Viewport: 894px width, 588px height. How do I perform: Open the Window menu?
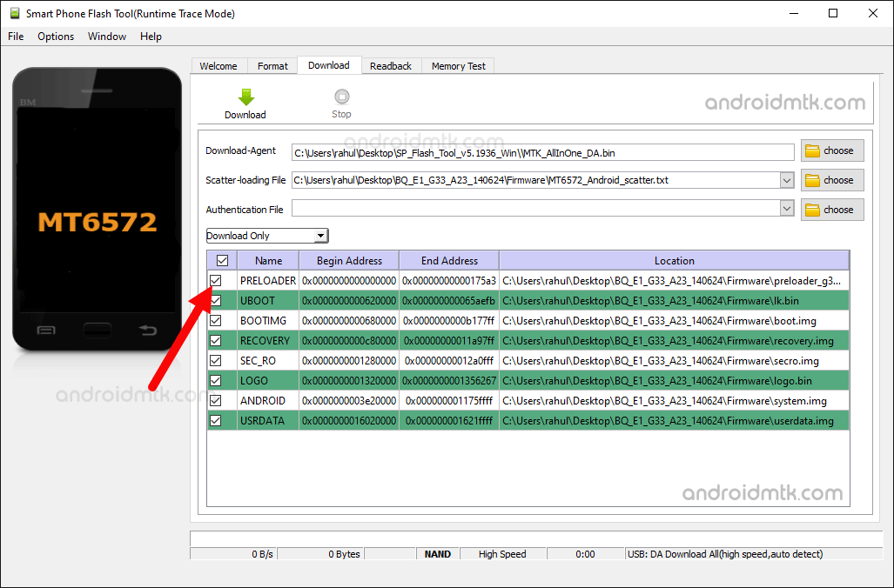tap(106, 36)
